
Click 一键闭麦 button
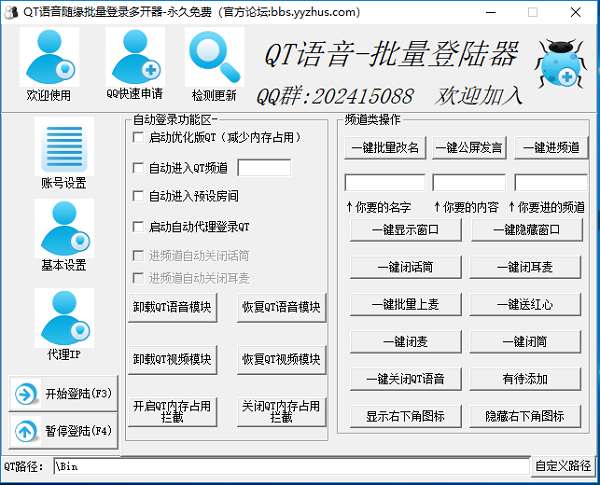click(x=406, y=341)
